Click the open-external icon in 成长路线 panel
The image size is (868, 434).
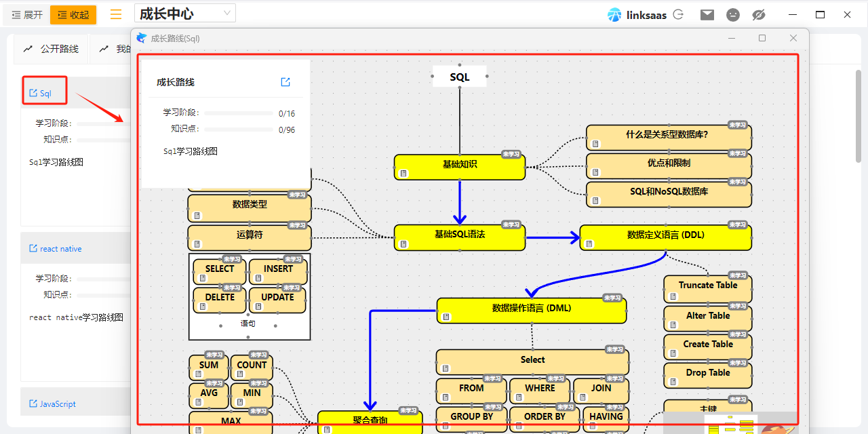[x=285, y=82]
